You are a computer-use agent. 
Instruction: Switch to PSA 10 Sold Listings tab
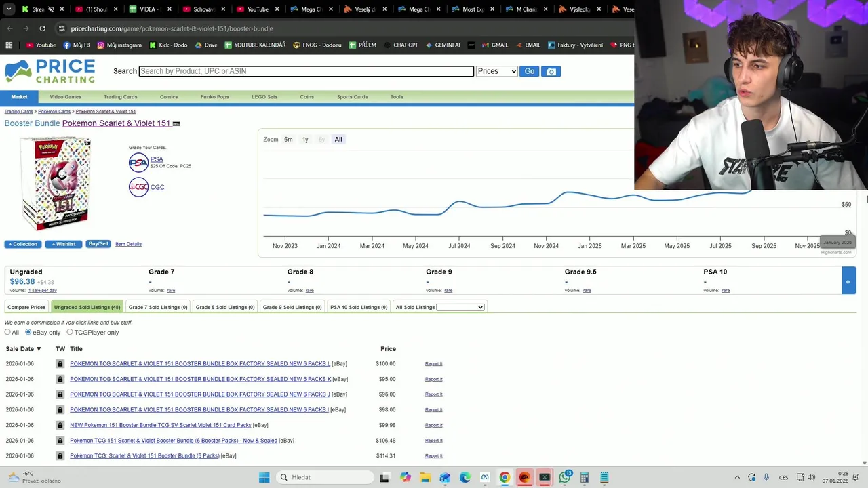click(x=359, y=307)
